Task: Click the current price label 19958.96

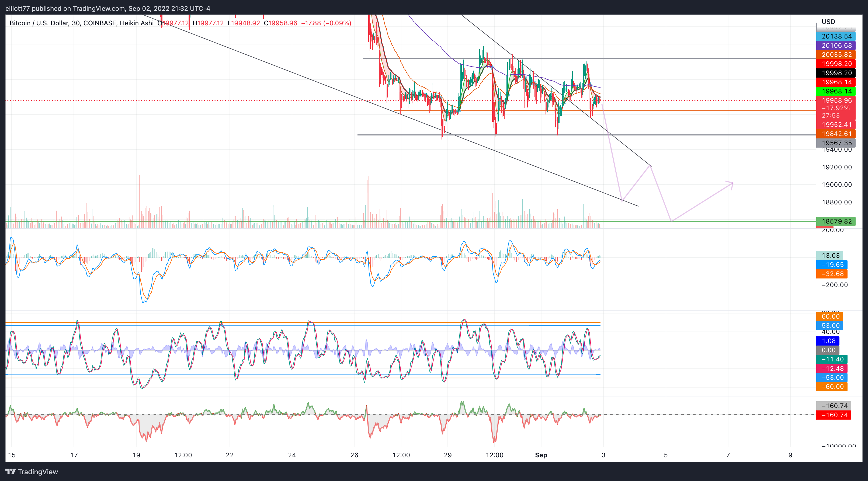Action: (x=836, y=100)
